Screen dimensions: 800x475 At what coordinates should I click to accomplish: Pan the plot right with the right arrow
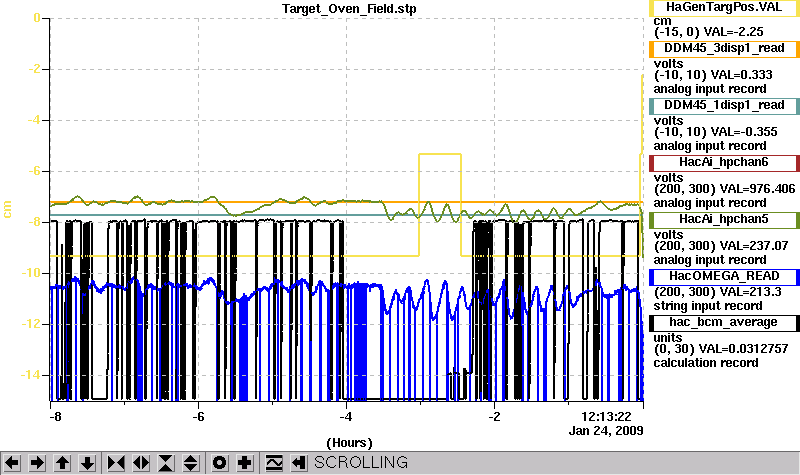click(x=37, y=463)
